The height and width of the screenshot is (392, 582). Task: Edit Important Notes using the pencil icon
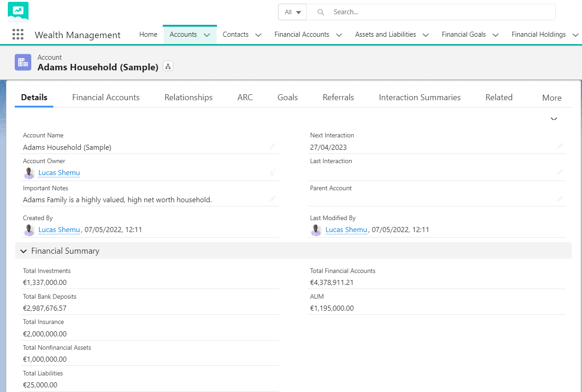(x=273, y=199)
